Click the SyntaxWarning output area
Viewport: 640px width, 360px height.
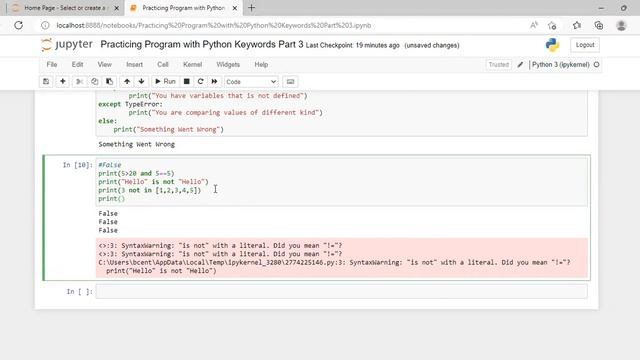click(x=342, y=258)
